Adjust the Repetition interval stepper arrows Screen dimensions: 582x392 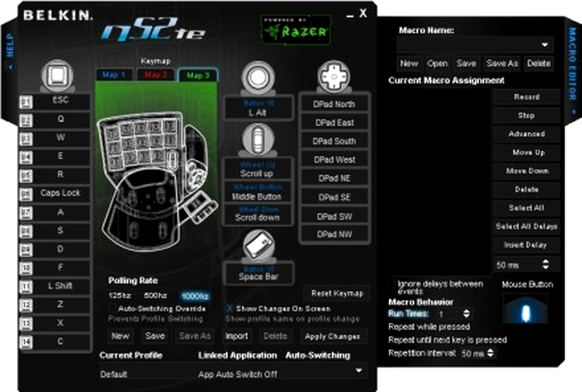[490, 353]
